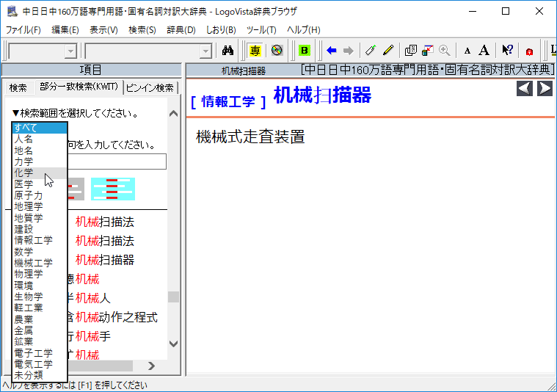Select the result 机械扫描器
This screenshot has height=392, width=557.
pos(105,260)
